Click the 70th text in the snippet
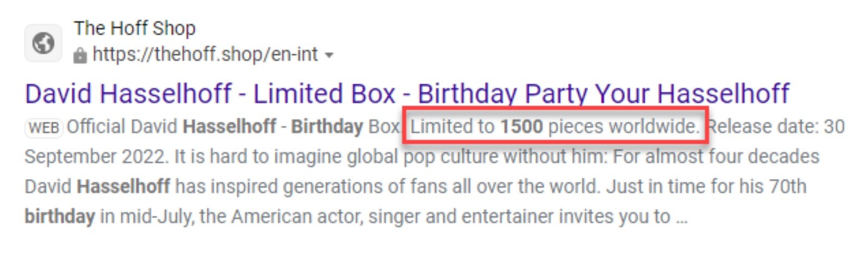This screenshot has width=868, height=256. (x=788, y=187)
